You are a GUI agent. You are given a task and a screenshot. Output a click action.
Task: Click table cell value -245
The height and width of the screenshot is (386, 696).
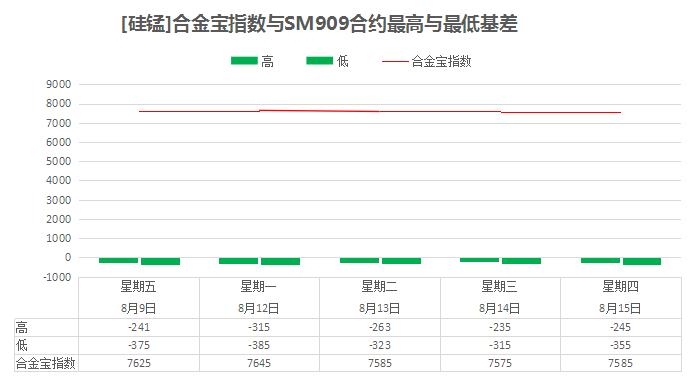[x=620, y=327]
